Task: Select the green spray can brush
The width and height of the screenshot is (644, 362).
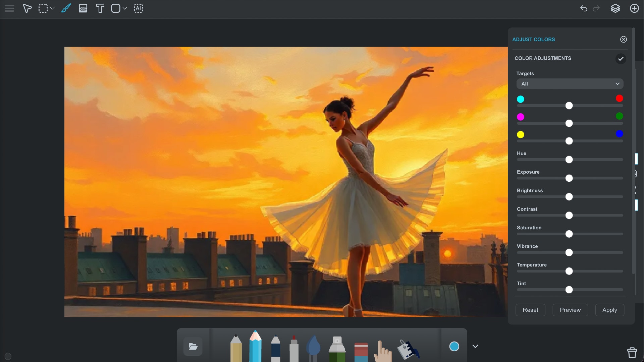Action: click(x=337, y=349)
